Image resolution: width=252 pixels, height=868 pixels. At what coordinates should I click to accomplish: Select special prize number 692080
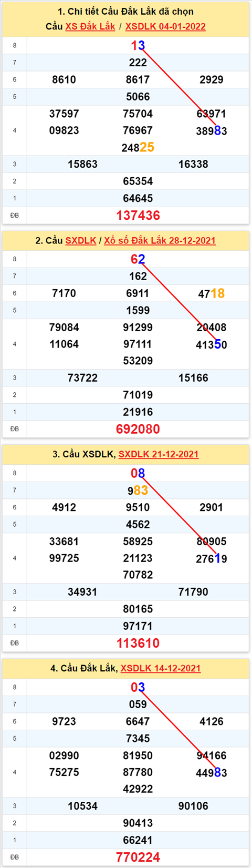pyautogui.click(x=138, y=429)
